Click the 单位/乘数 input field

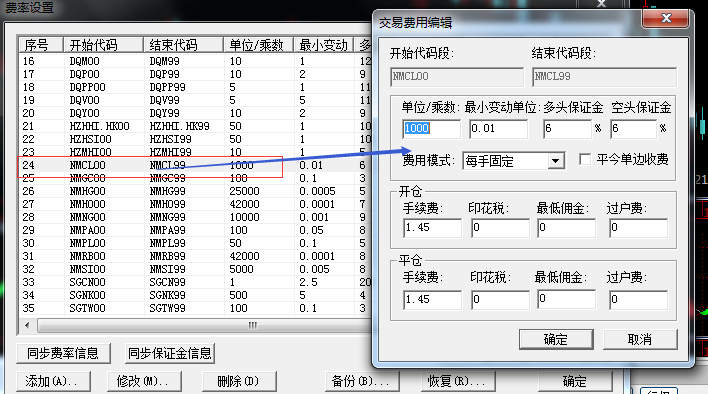point(431,129)
